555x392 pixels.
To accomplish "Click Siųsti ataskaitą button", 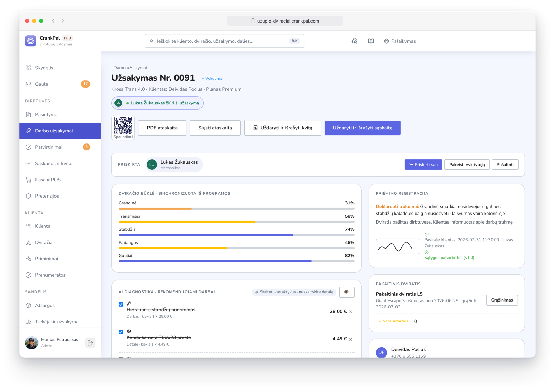I will coord(215,128).
